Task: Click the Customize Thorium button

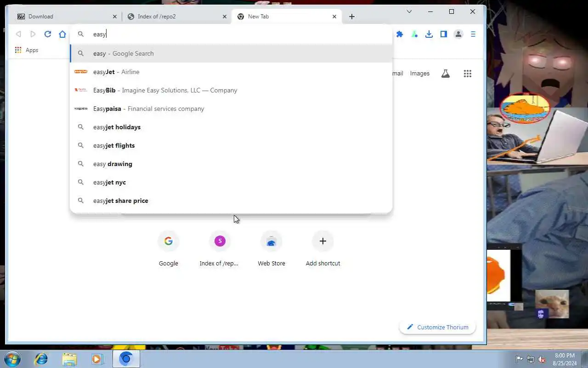Action: [x=437, y=327]
